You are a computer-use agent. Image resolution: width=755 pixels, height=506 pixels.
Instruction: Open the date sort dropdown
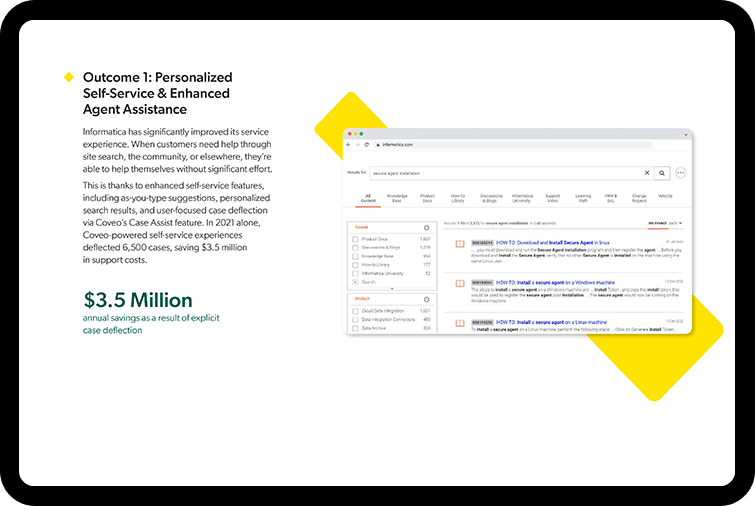tap(677, 223)
